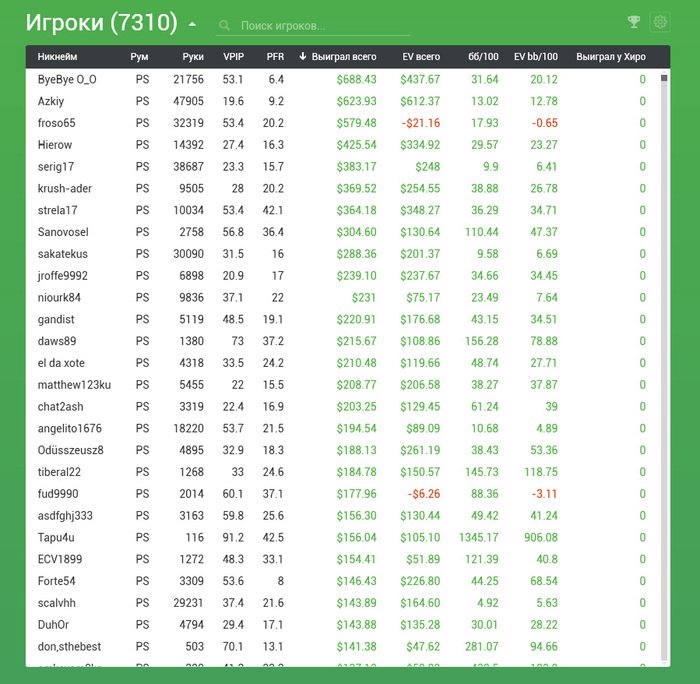Select player Sanovosel row
Screen dimensions: 700x684
(x=64, y=232)
